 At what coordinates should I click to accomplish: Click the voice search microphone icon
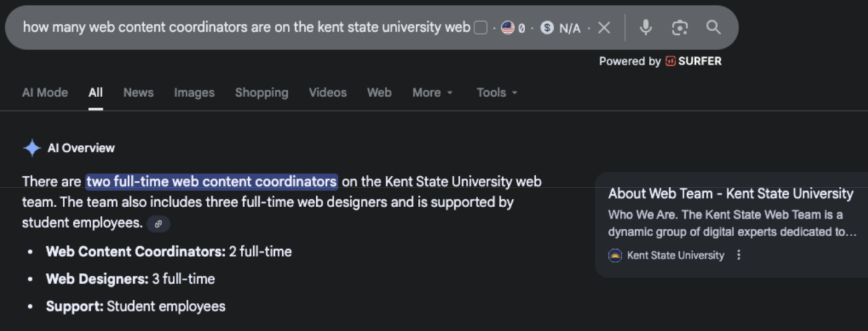[x=646, y=28]
